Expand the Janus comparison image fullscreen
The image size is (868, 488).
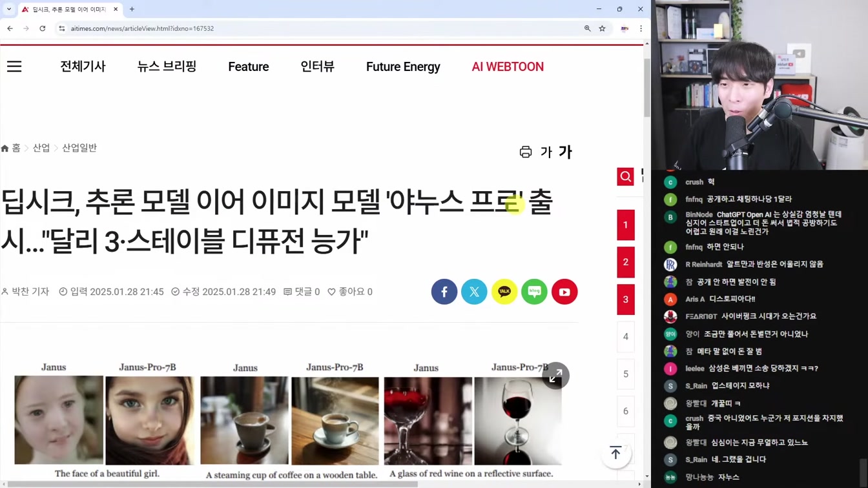(x=555, y=376)
